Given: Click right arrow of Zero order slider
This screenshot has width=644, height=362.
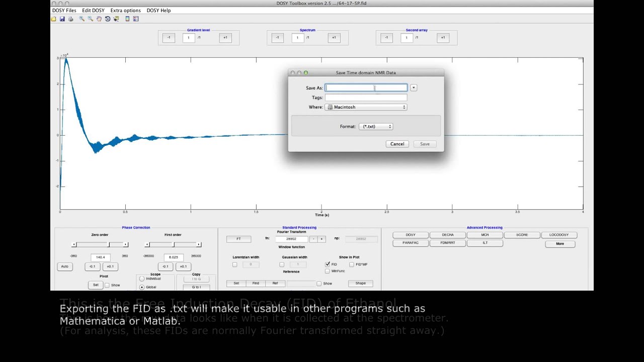Looking at the screenshot, I should [125, 244].
